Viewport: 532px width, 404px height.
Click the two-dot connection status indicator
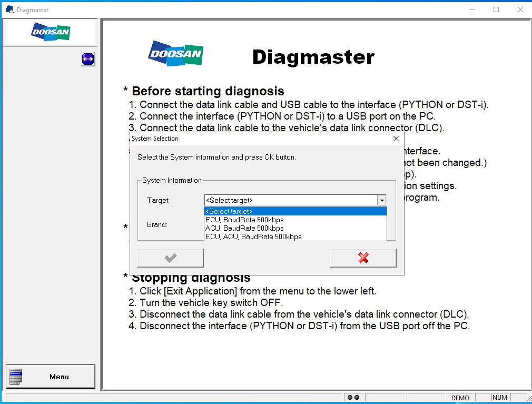pos(353,398)
